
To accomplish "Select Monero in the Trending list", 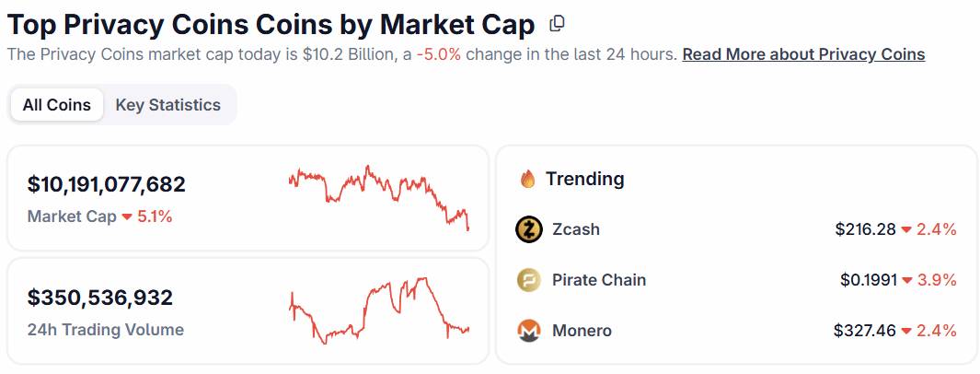I will click(582, 331).
